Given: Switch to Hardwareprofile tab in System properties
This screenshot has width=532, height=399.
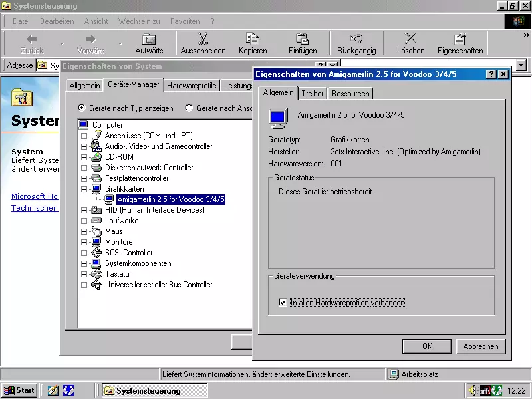Looking at the screenshot, I should [x=192, y=86].
